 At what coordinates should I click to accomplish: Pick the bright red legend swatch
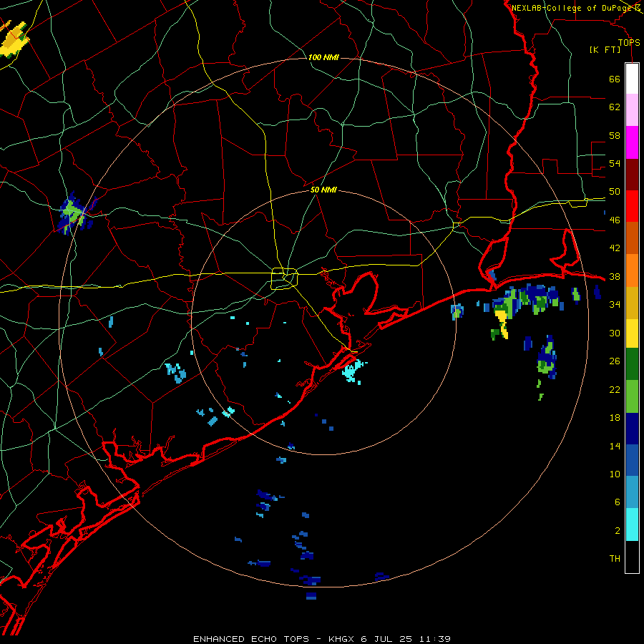click(632, 206)
